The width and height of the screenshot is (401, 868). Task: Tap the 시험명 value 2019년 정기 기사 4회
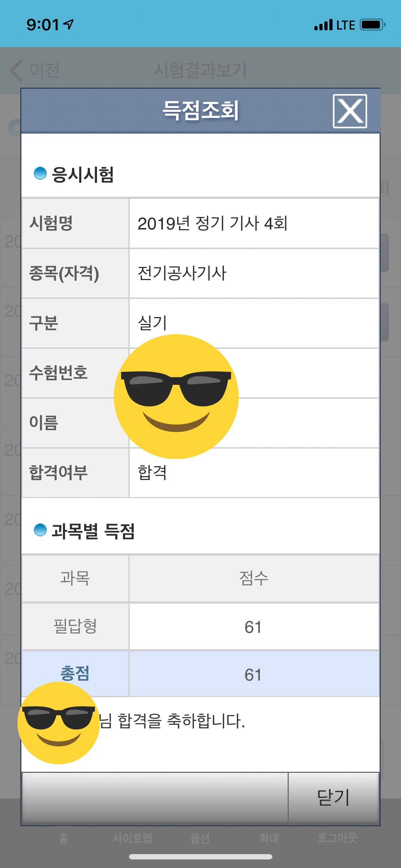212,223
